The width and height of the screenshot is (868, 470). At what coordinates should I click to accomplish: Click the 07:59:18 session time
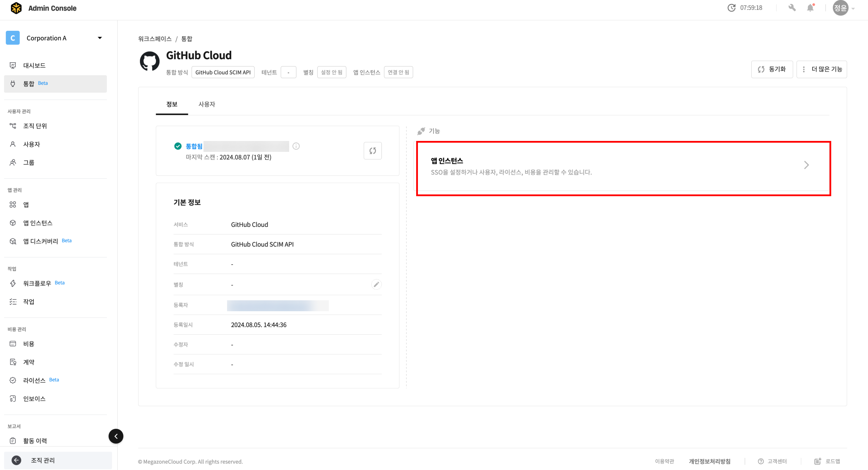(751, 8)
